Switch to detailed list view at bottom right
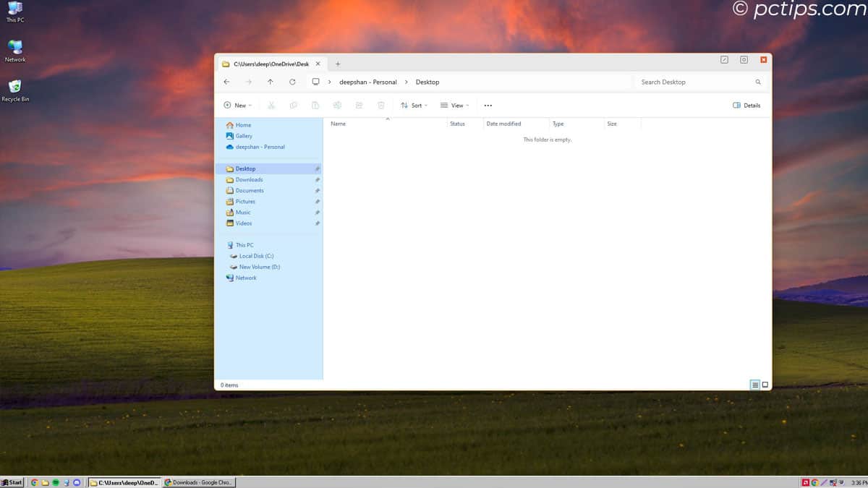The height and width of the screenshot is (488, 868). tap(753, 385)
